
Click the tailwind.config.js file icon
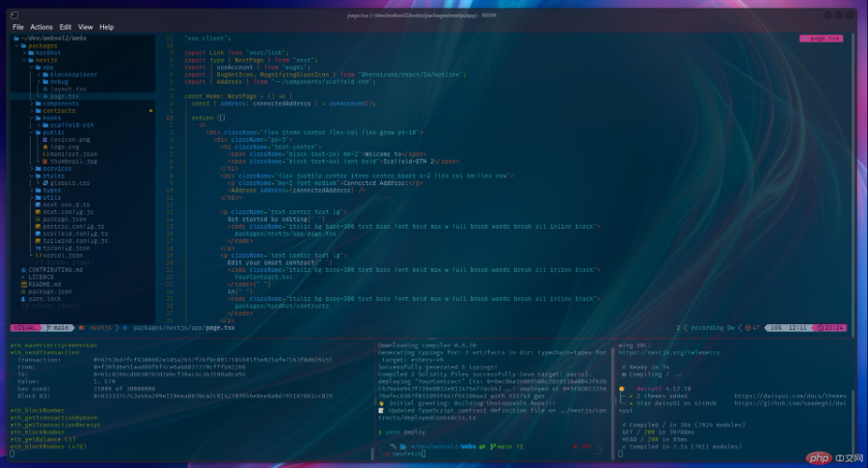tap(39, 240)
